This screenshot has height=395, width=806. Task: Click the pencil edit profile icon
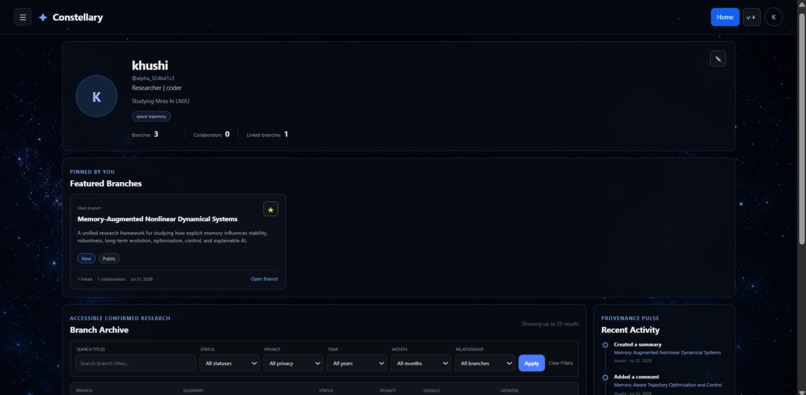point(718,59)
